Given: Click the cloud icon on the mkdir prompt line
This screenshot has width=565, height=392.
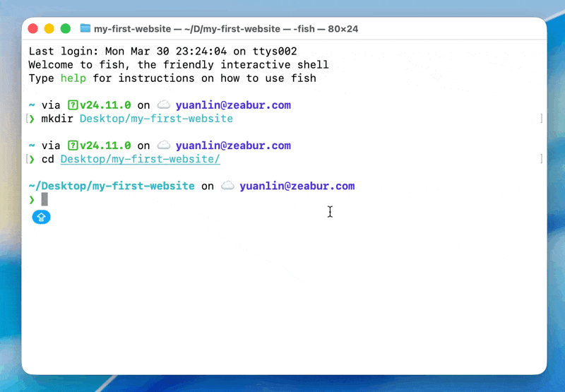Looking at the screenshot, I should click(x=163, y=105).
